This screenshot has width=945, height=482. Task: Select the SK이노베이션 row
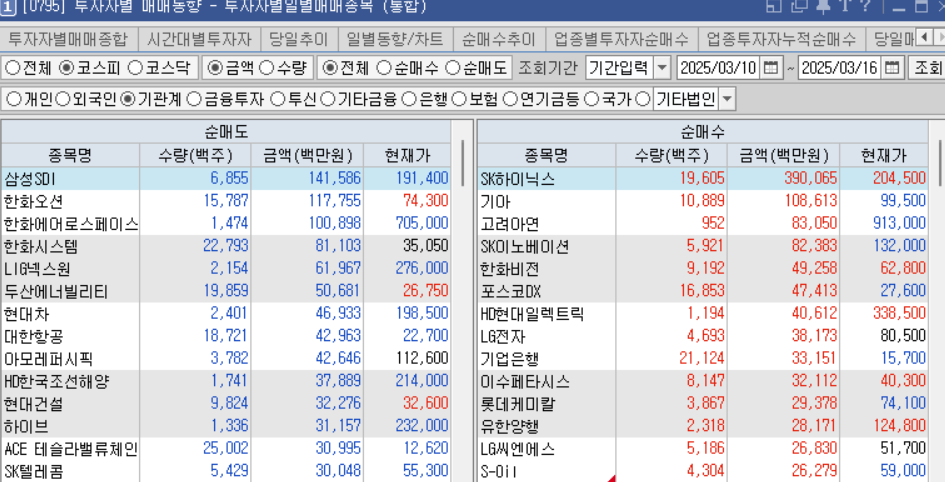(703, 246)
